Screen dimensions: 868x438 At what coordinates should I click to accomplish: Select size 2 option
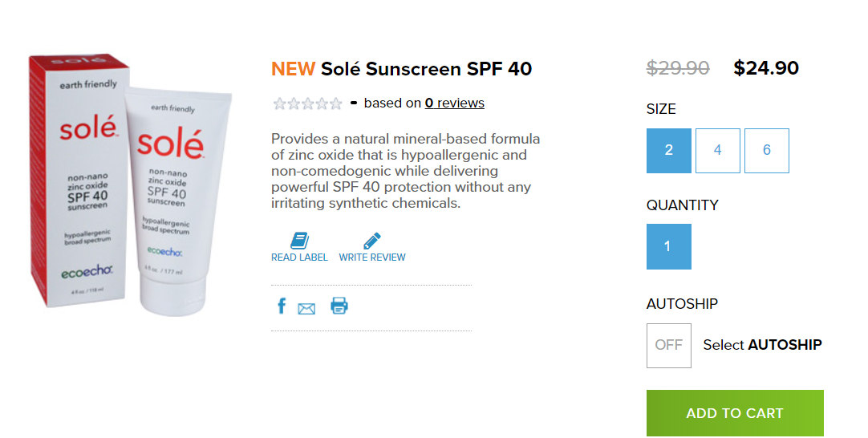668,151
